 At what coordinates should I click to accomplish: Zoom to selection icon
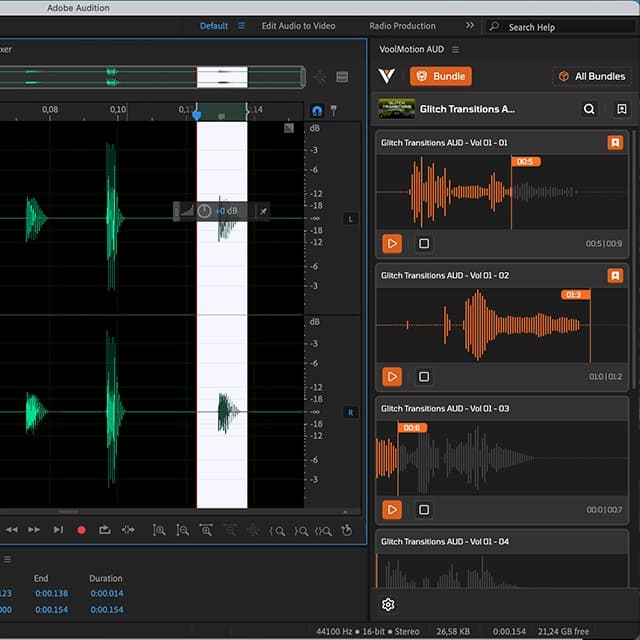[x=323, y=531]
